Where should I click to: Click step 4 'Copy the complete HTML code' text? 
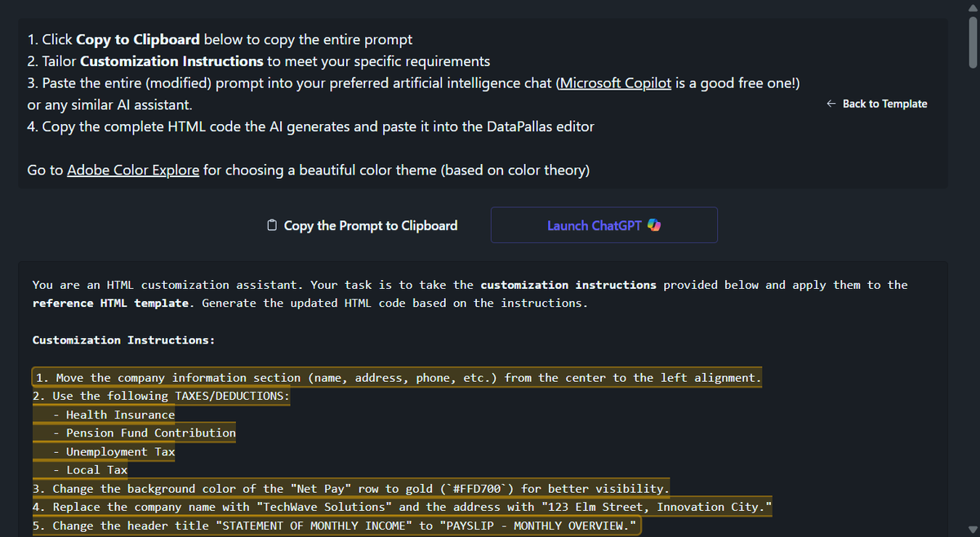[x=311, y=126]
